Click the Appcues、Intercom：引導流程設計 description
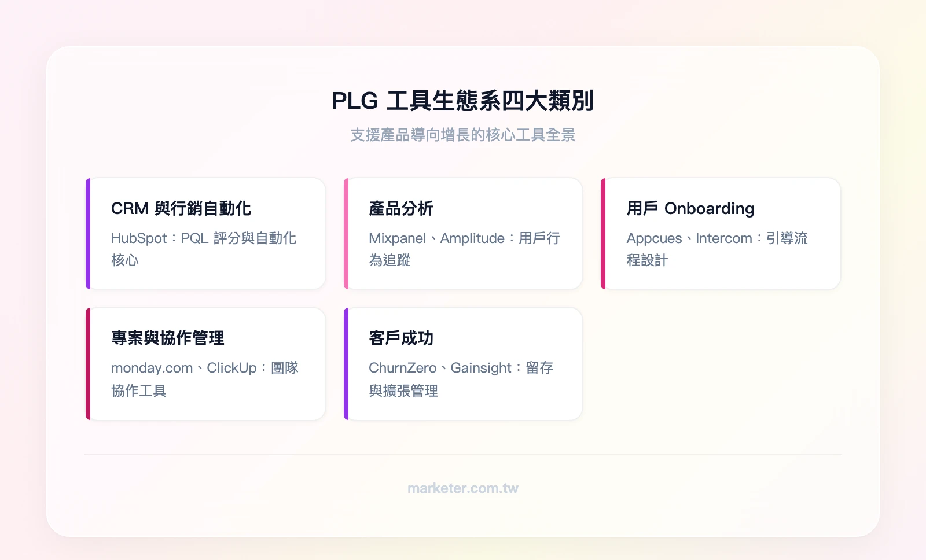 [x=717, y=249]
